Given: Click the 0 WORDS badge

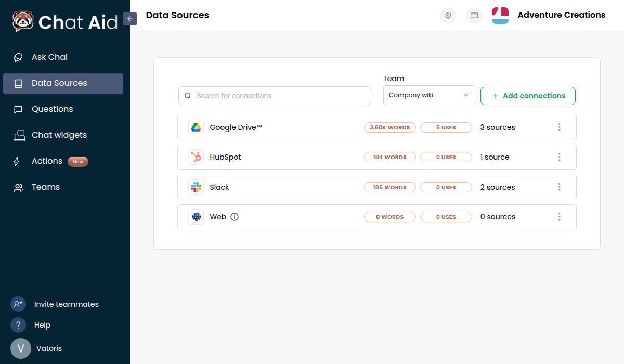Looking at the screenshot, I should pyautogui.click(x=390, y=217).
